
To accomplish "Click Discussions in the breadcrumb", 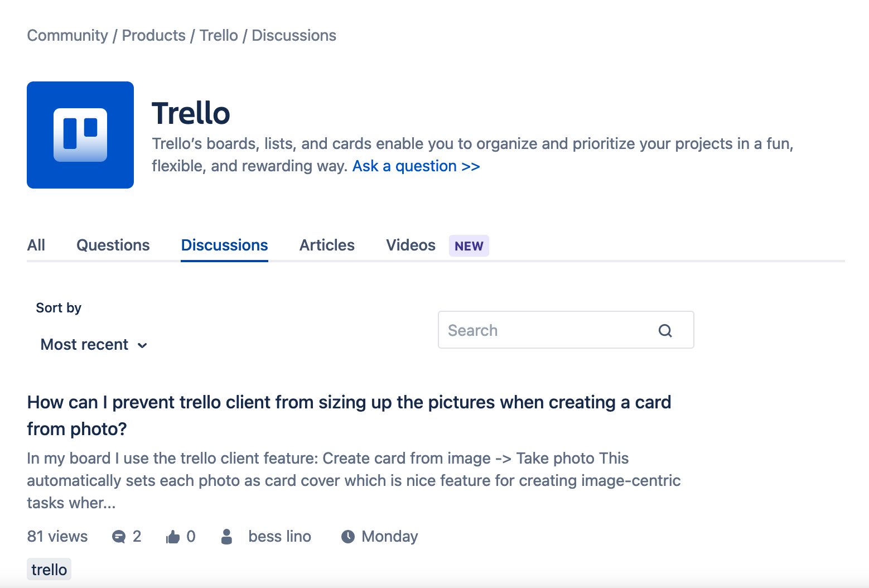I will tap(294, 35).
